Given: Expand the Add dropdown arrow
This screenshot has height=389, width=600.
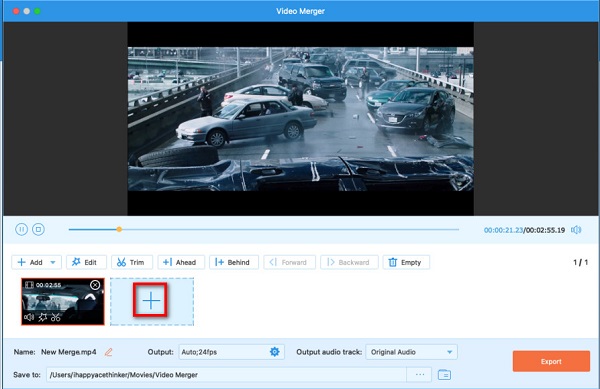Looking at the screenshot, I should coord(53,262).
